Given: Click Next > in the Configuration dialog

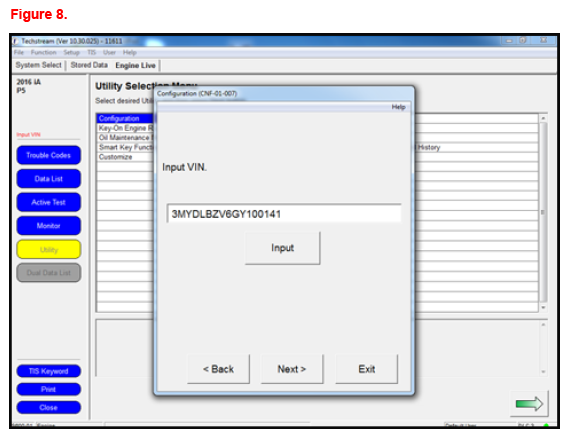Looking at the screenshot, I should 292,369.
